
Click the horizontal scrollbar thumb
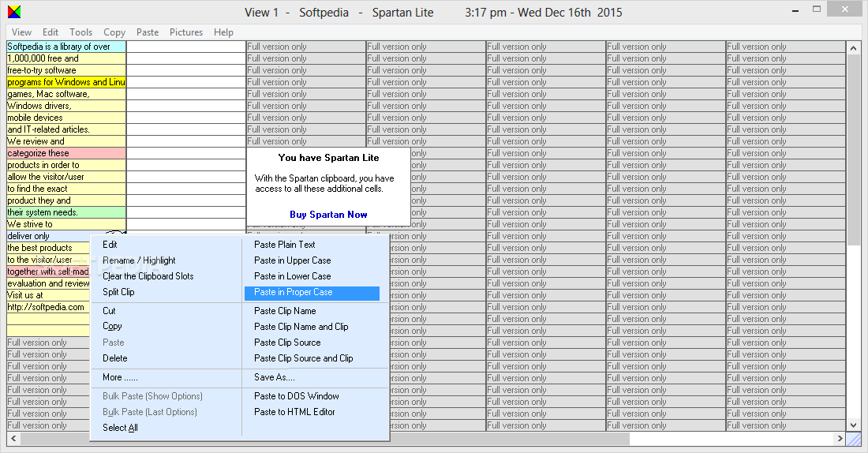pos(325,439)
